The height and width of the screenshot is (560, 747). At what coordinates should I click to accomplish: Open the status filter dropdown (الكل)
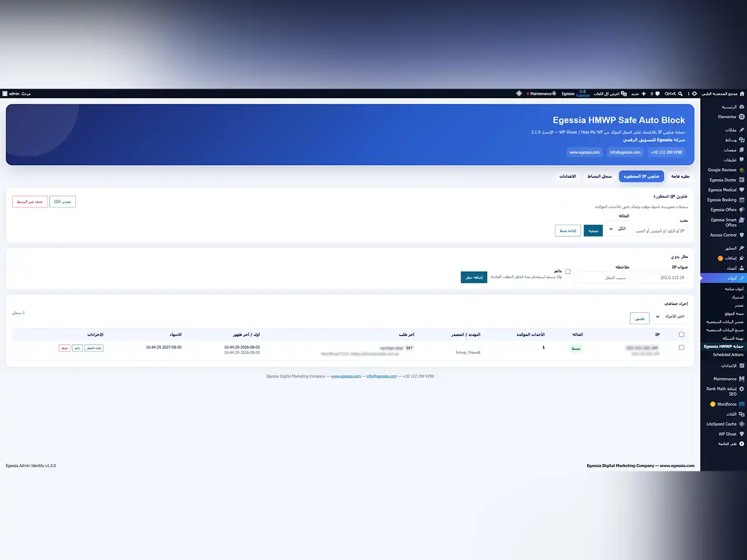[x=618, y=229]
